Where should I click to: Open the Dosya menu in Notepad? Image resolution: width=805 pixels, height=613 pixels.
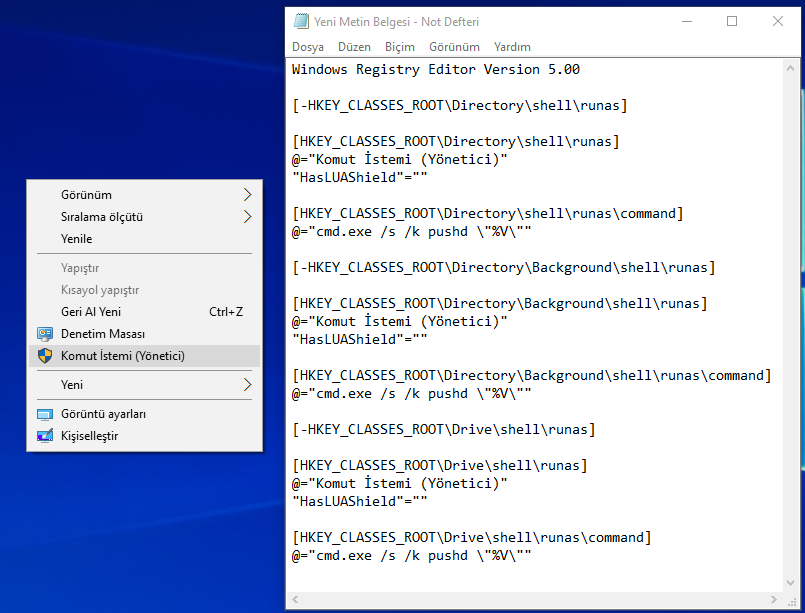click(308, 47)
